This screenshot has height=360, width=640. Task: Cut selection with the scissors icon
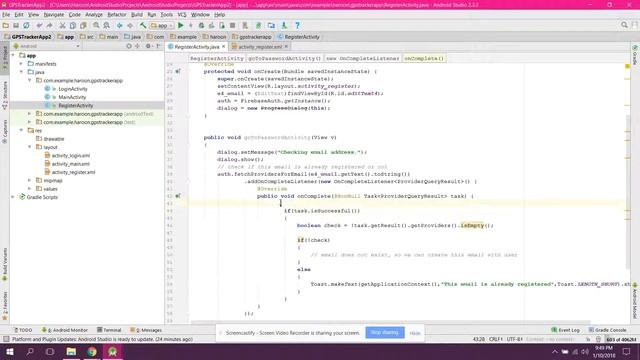pos(62,25)
